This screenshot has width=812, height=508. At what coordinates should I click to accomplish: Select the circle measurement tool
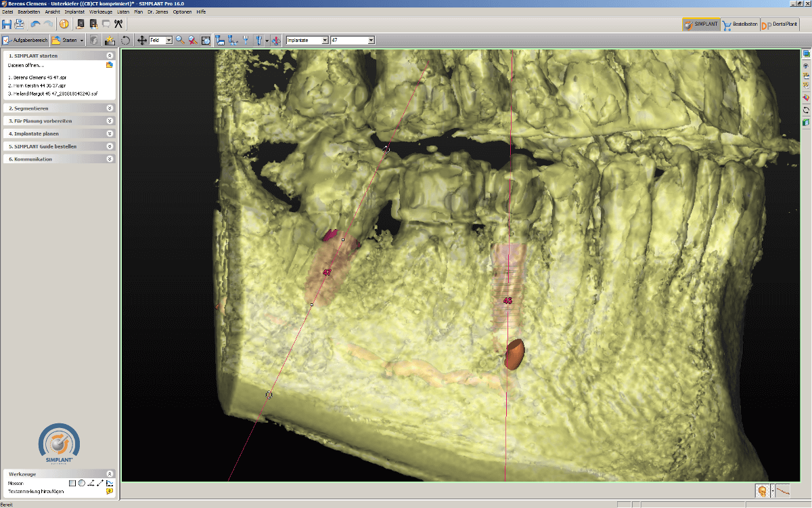81,483
